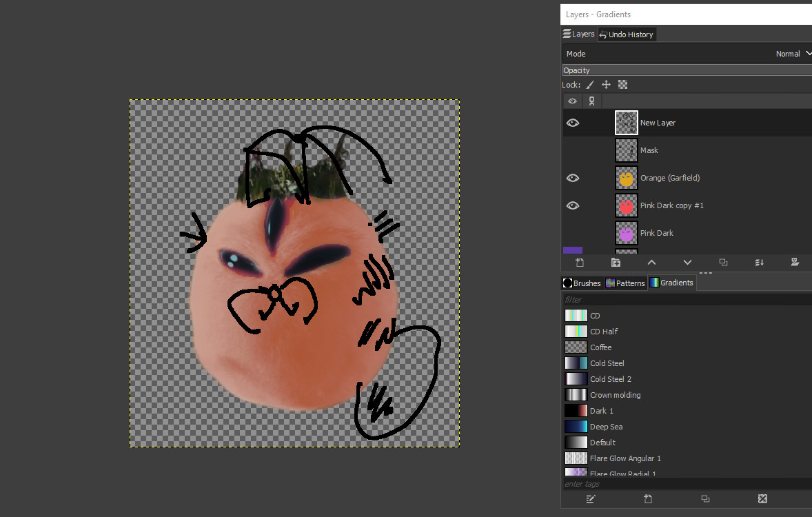Click the Orange (Garfield) layer thumbnail
Screen dimensions: 812x517
point(626,178)
